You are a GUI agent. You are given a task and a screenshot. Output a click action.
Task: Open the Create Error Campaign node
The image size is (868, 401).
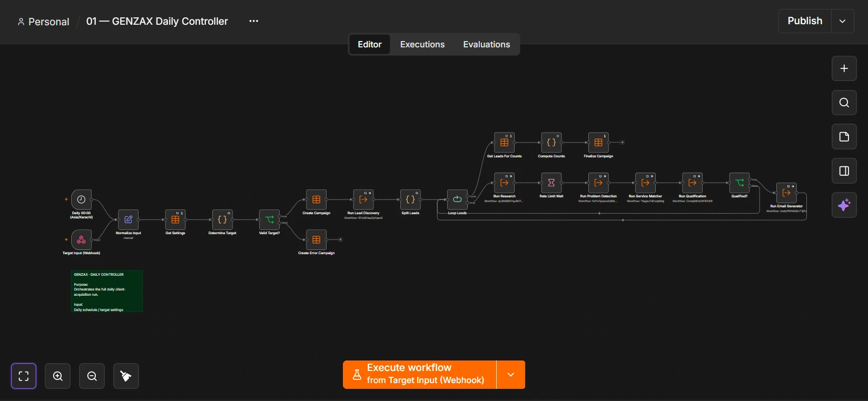316,239
